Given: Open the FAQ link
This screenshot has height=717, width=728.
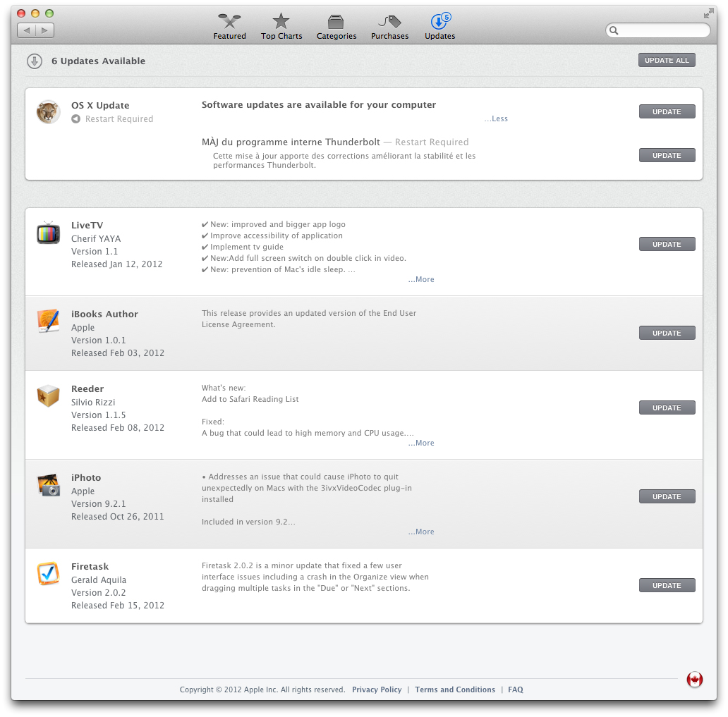Looking at the screenshot, I should pyautogui.click(x=516, y=690).
